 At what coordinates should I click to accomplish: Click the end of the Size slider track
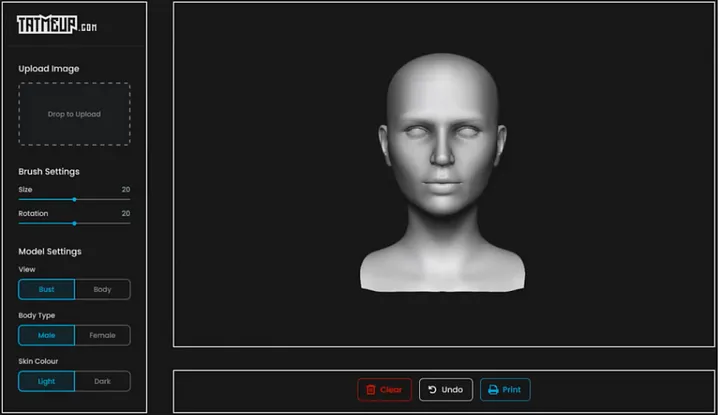pos(129,199)
